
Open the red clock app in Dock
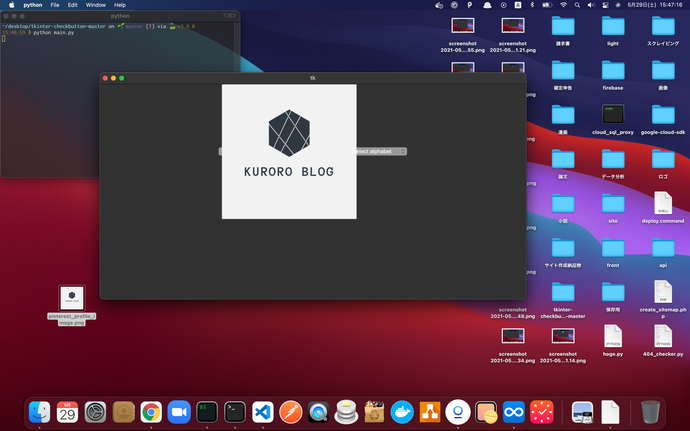coord(542,413)
